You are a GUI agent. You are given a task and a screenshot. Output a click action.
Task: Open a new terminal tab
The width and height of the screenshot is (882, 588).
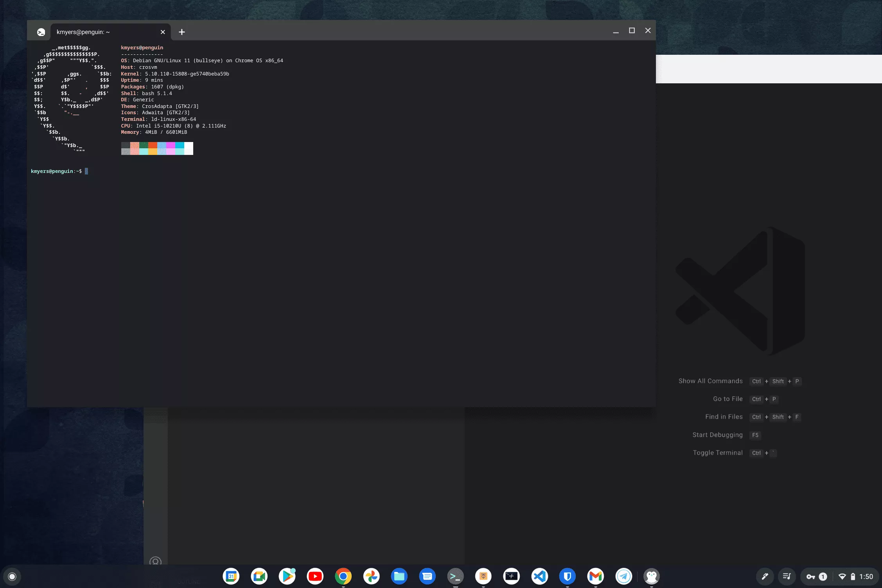tap(182, 32)
